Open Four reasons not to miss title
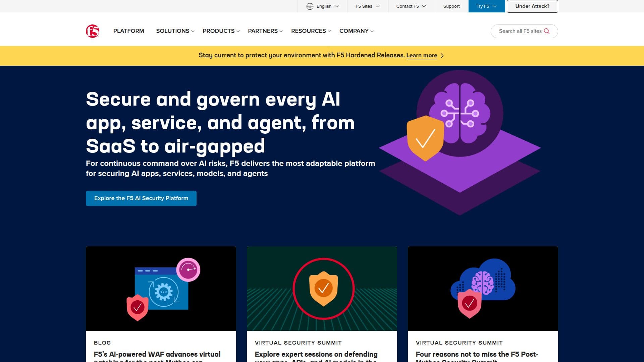 [477, 357]
